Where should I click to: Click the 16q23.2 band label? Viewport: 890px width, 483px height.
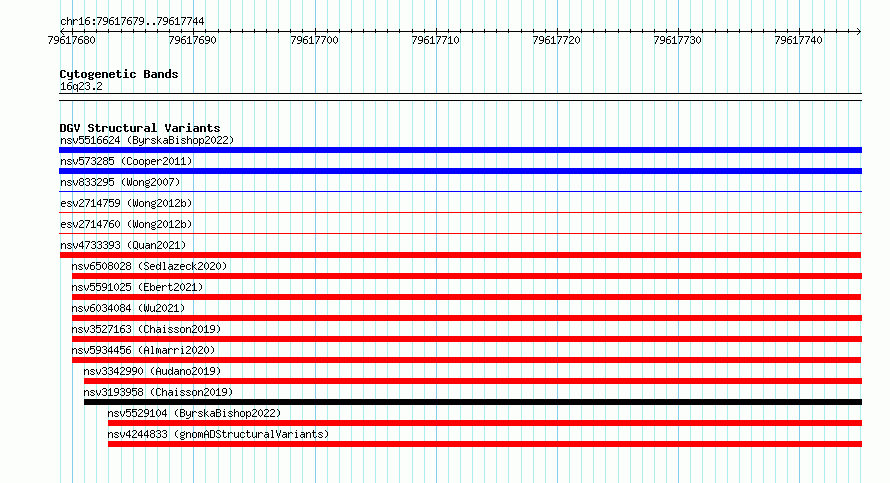pyautogui.click(x=81, y=86)
